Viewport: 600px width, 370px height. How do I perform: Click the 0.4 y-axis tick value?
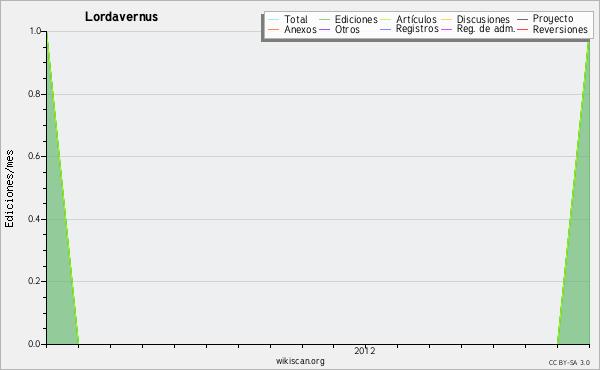click(35, 219)
